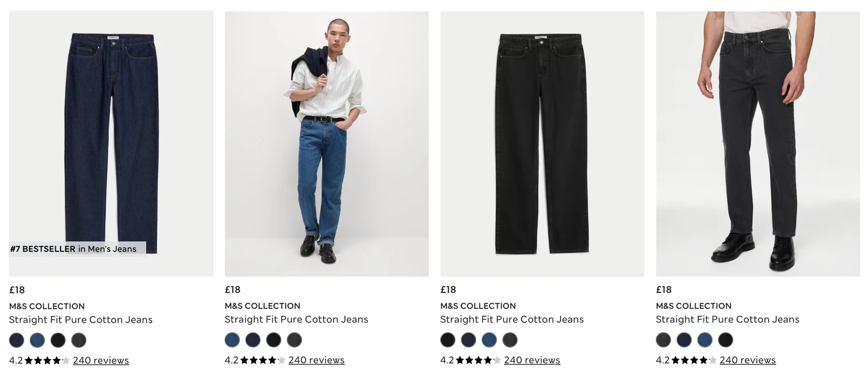Choose the first black swatch under the black flat-lay jeans
Screen dimensions: 868x372
tap(448, 340)
